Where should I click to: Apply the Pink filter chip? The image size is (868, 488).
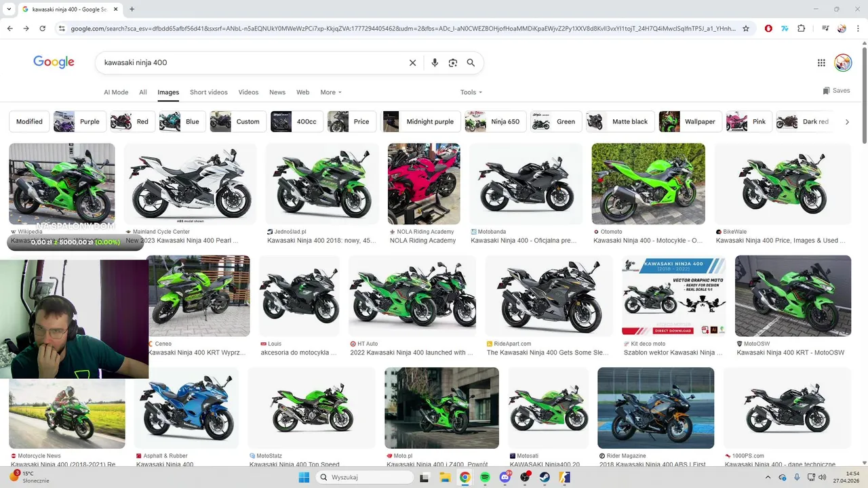[749, 122]
